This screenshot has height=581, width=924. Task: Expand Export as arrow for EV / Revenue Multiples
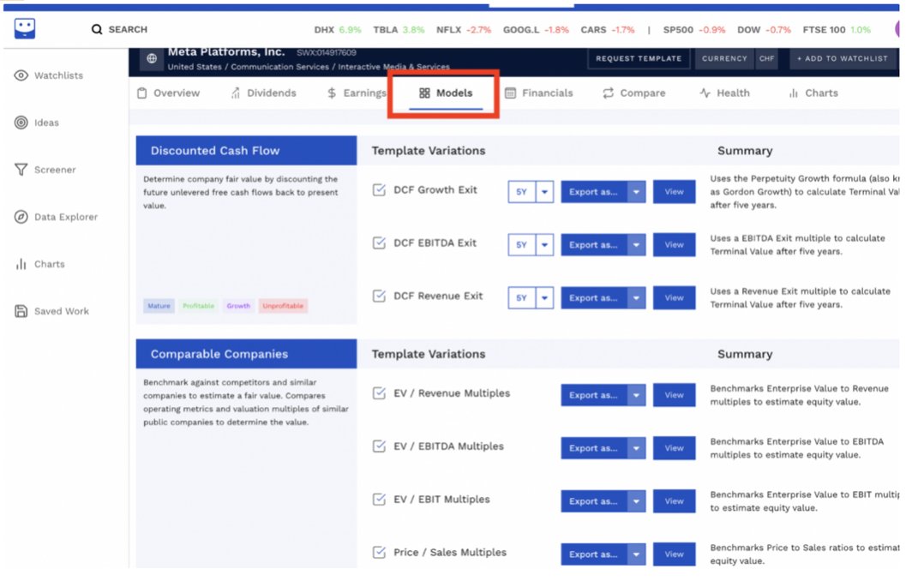tap(636, 395)
